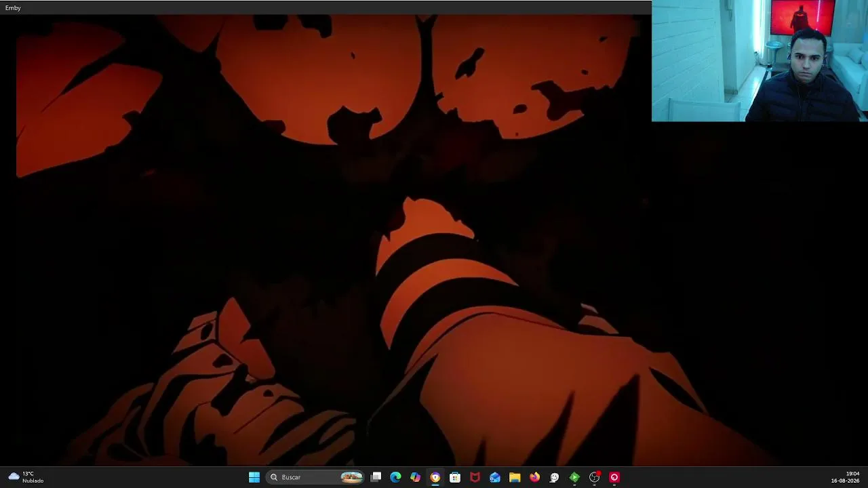Viewport: 868px width, 488px height.
Task: Open Task View on the taskbar
Action: click(x=376, y=477)
